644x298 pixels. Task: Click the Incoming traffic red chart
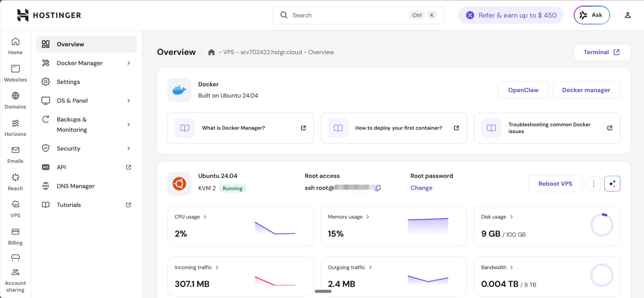[275, 281]
